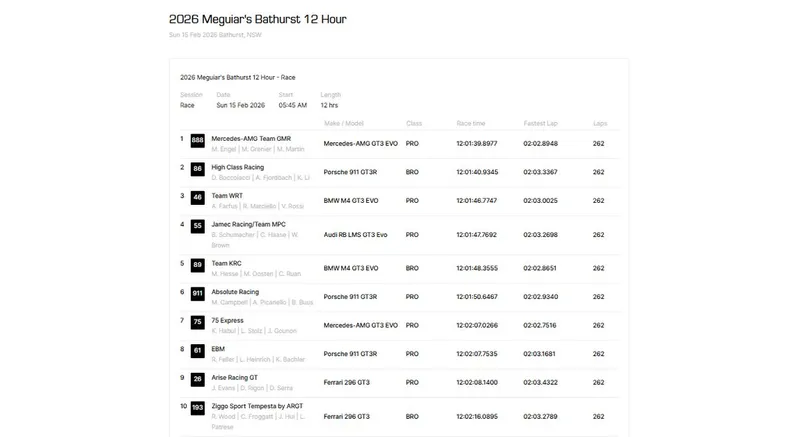Click the car number 86 badge
The width and height of the screenshot is (800, 437).
[x=197, y=169]
